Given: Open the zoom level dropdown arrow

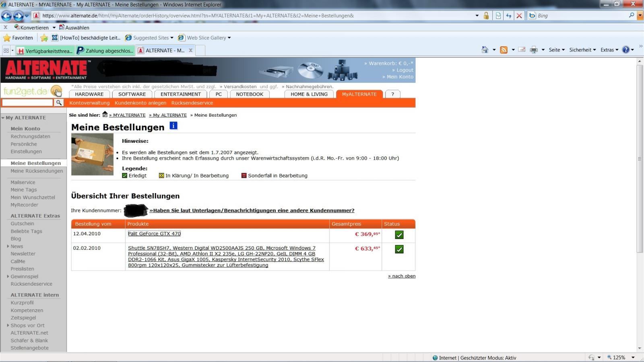Looking at the screenshot, I should click(633, 357).
